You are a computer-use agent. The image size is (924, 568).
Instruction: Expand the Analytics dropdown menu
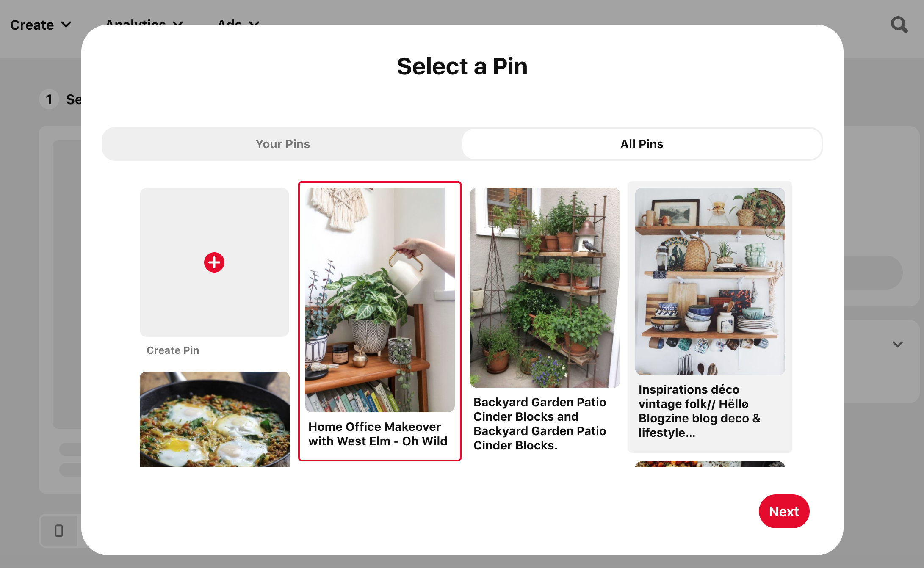144,22
